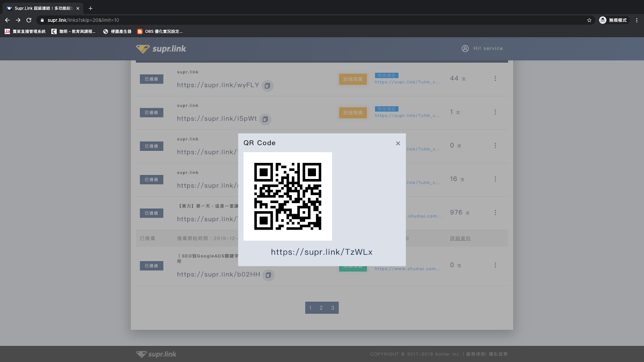Open more options for the b02HH row
Viewport: 644px width, 362px height.
(495, 265)
